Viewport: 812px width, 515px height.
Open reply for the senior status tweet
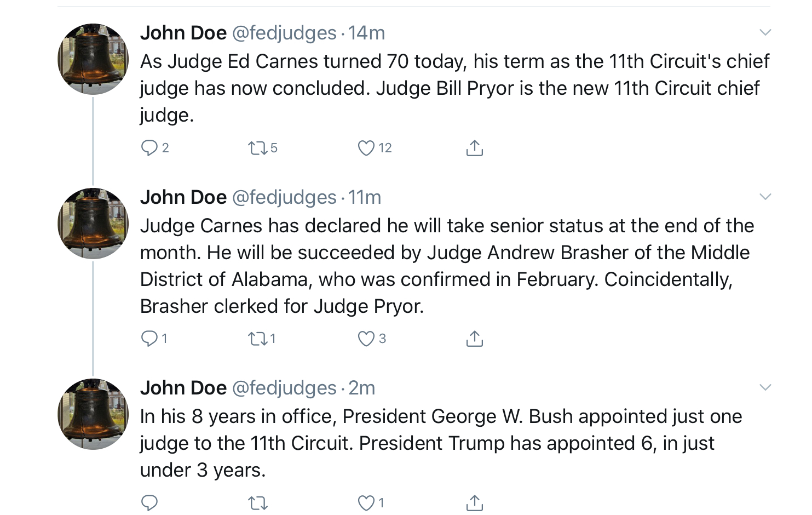coord(149,338)
